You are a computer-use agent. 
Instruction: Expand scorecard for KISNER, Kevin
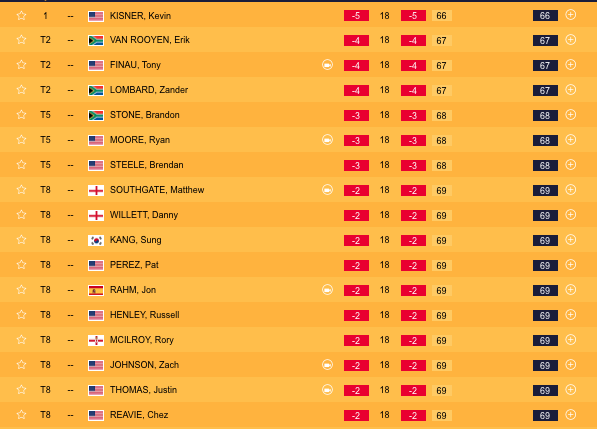point(570,15)
